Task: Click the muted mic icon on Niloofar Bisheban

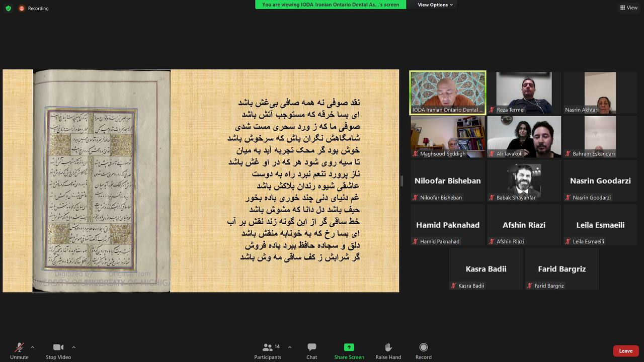Action: coord(416,198)
